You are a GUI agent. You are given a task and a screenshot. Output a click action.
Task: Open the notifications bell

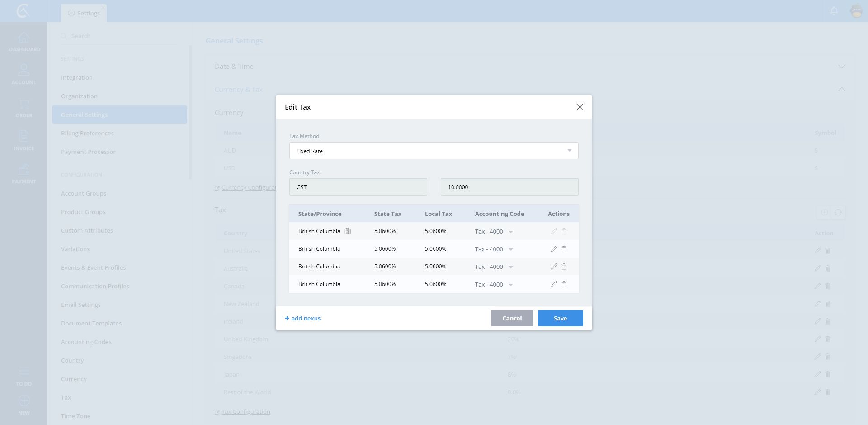(x=834, y=11)
